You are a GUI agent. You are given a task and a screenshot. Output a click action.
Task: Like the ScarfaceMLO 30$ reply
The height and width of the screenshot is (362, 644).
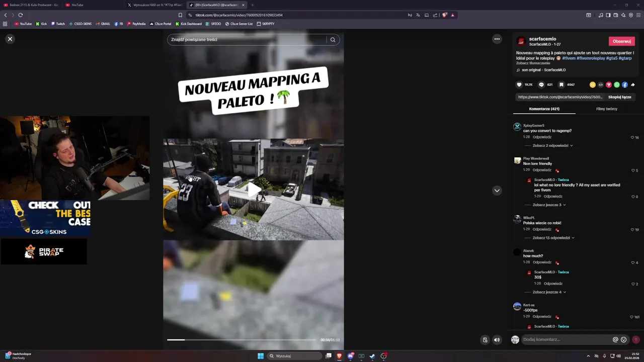633,284
